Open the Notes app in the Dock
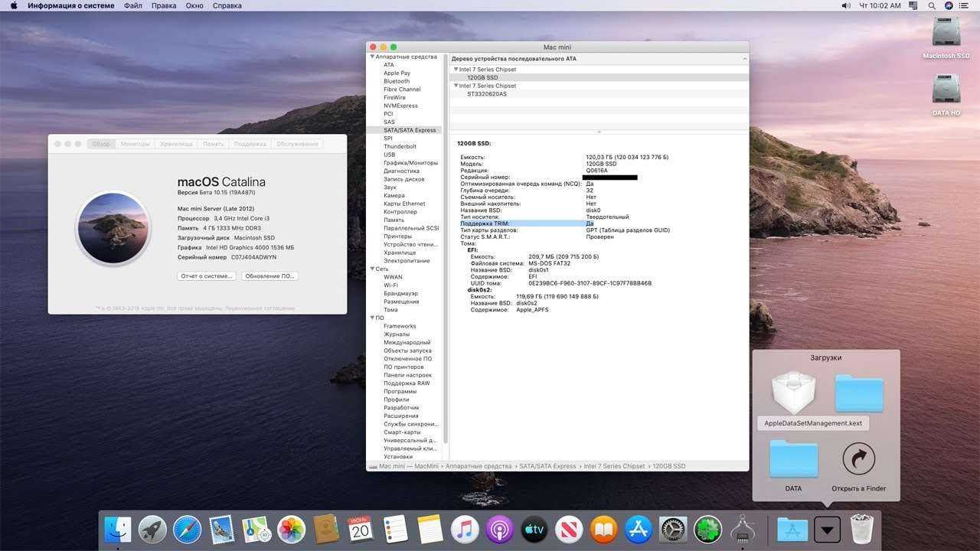The image size is (980, 551). click(x=430, y=529)
